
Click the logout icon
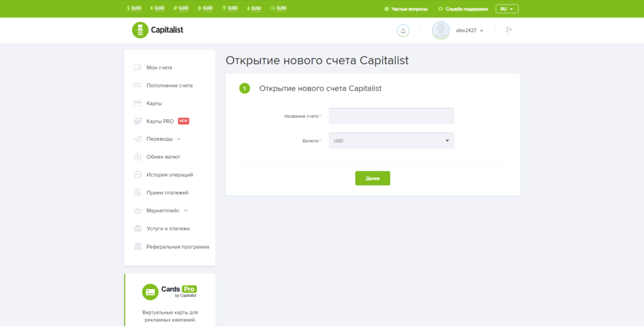509,30
